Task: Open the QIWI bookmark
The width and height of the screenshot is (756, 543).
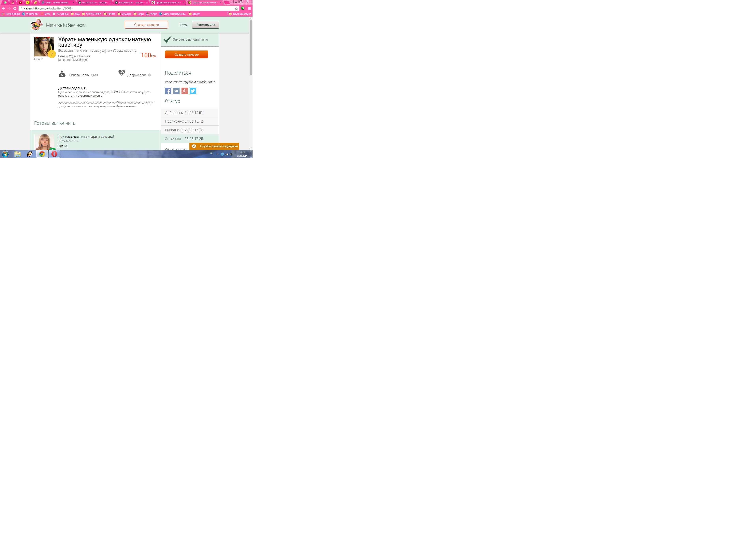Action: pyautogui.click(x=46, y=14)
